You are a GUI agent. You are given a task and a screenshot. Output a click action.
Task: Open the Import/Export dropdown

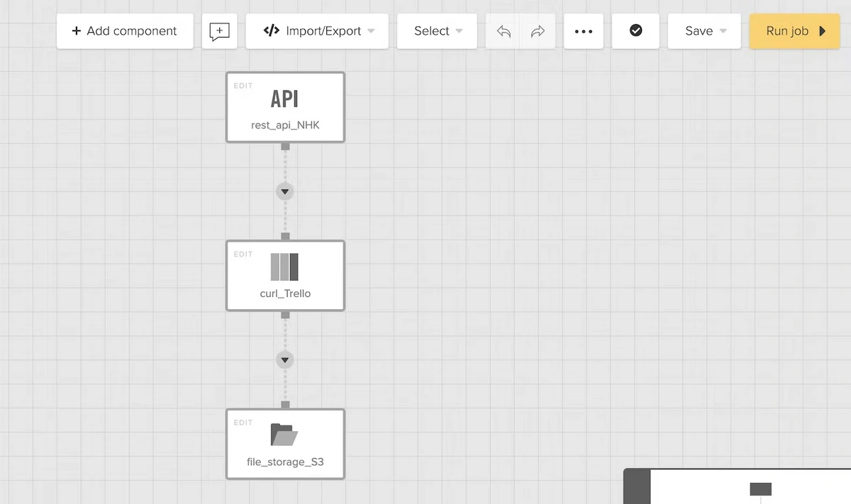pos(317,31)
